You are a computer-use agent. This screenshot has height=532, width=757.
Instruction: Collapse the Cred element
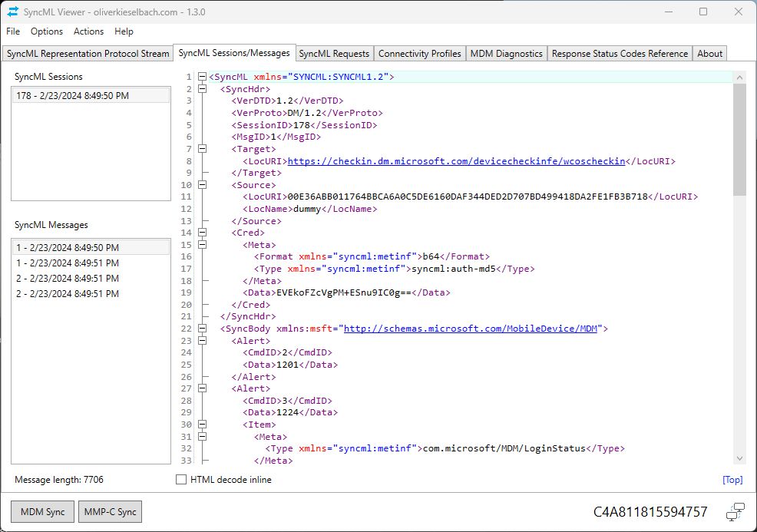click(201, 233)
